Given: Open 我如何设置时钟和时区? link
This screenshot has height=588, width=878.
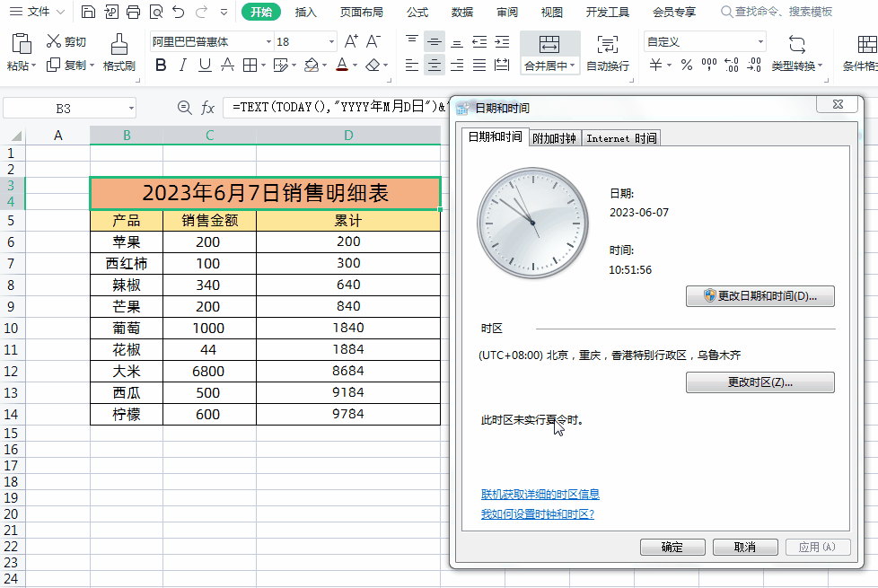Looking at the screenshot, I should (538, 514).
